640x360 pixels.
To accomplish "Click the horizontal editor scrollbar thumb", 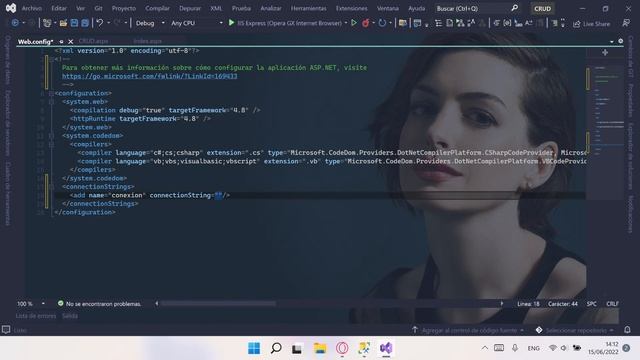I will [x=218, y=304].
